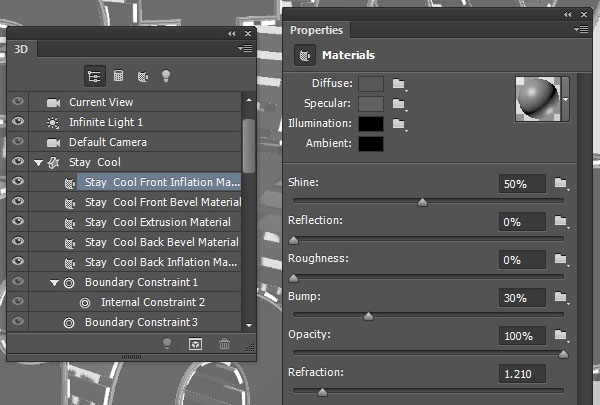Close the 3D panel

pos(248,34)
